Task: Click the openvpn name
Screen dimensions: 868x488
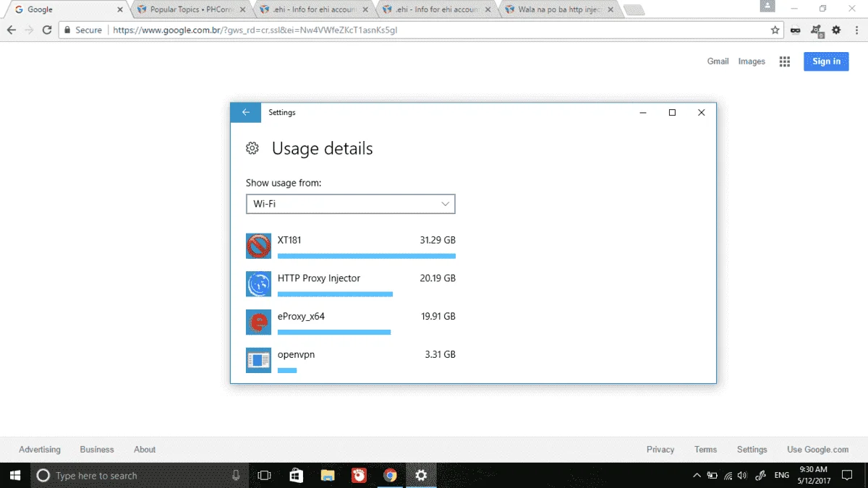Action: pos(296,355)
